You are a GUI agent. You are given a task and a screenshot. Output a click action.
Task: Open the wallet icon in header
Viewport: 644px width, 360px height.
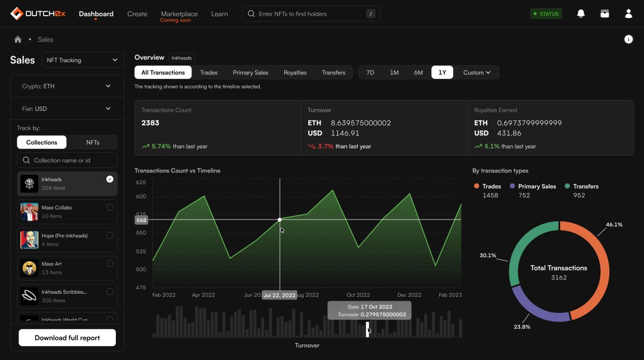605,13
